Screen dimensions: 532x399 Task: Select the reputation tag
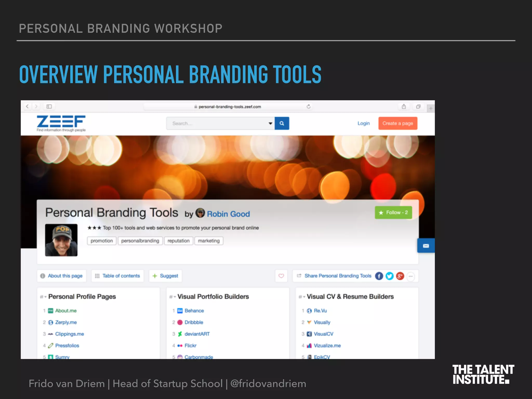click(178, 241)
